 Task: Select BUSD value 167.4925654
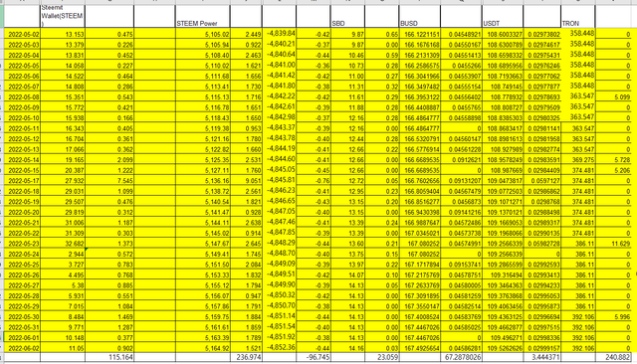point(420,348)
